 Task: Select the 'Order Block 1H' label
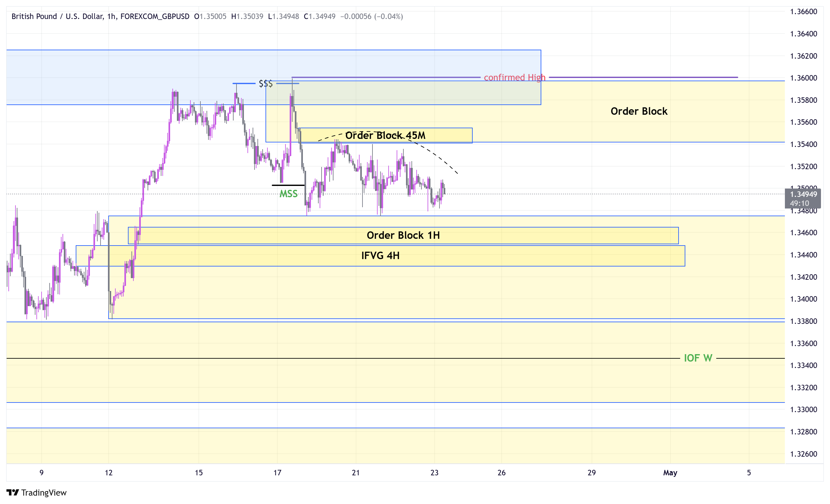tap(403, 235)
